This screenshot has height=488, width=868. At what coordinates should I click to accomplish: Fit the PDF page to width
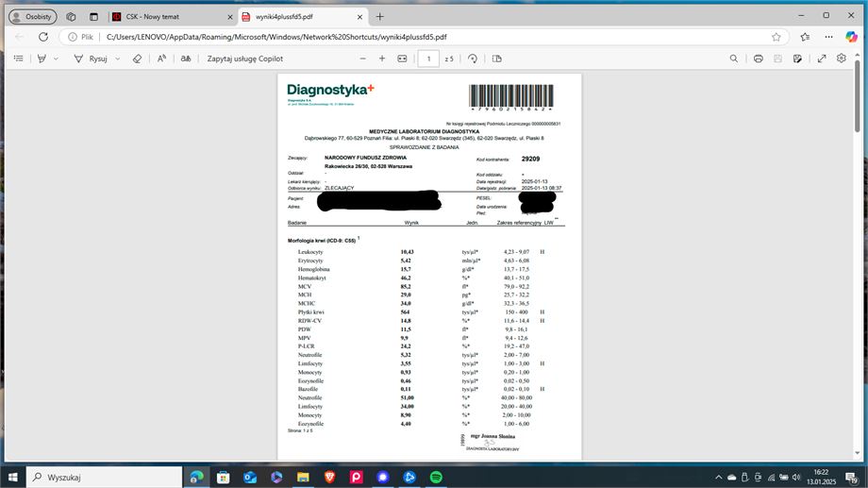(x=403, y=59)
